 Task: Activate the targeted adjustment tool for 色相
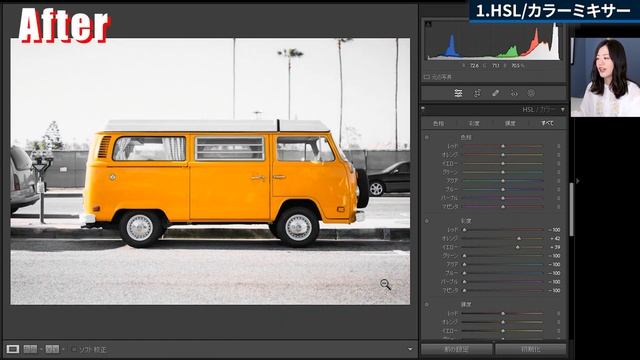coord(427,138)
